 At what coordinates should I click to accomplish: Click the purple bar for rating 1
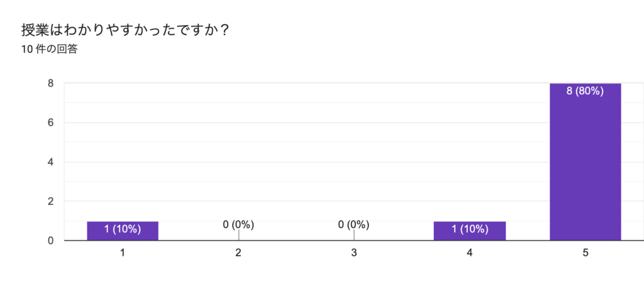123,231
